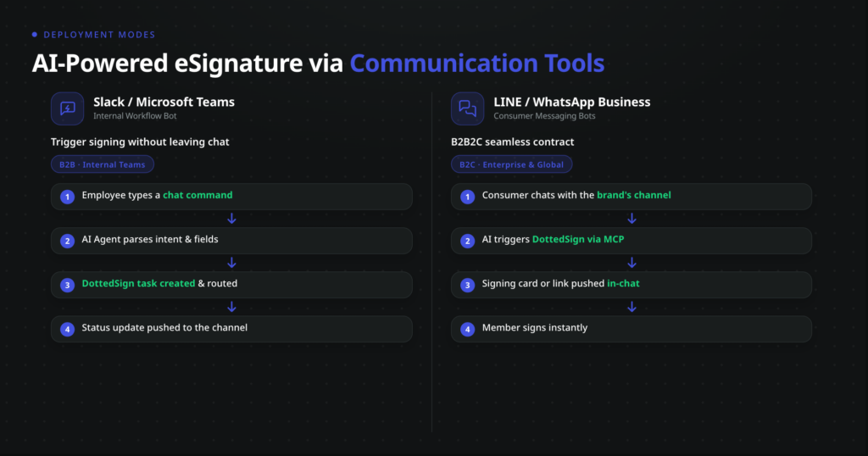Click the 'AI Agent parses intent & fields' step

[231, 241]
